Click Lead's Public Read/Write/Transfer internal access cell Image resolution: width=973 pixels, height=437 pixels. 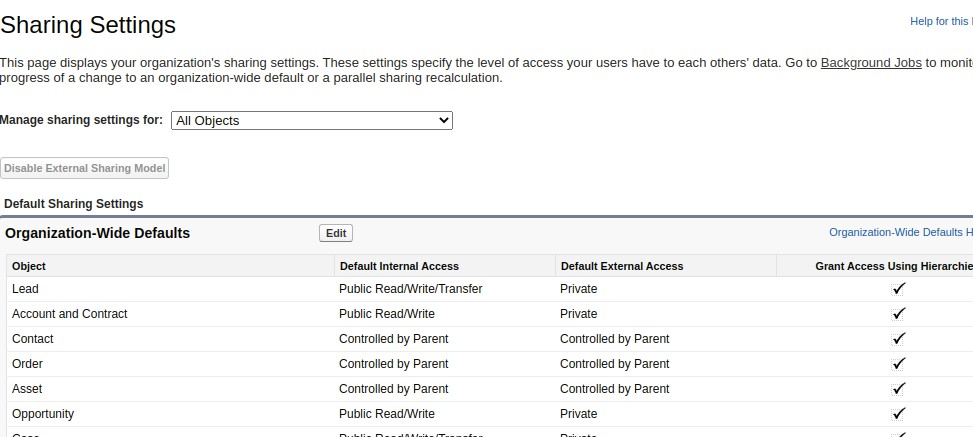(x=410, y=289)
